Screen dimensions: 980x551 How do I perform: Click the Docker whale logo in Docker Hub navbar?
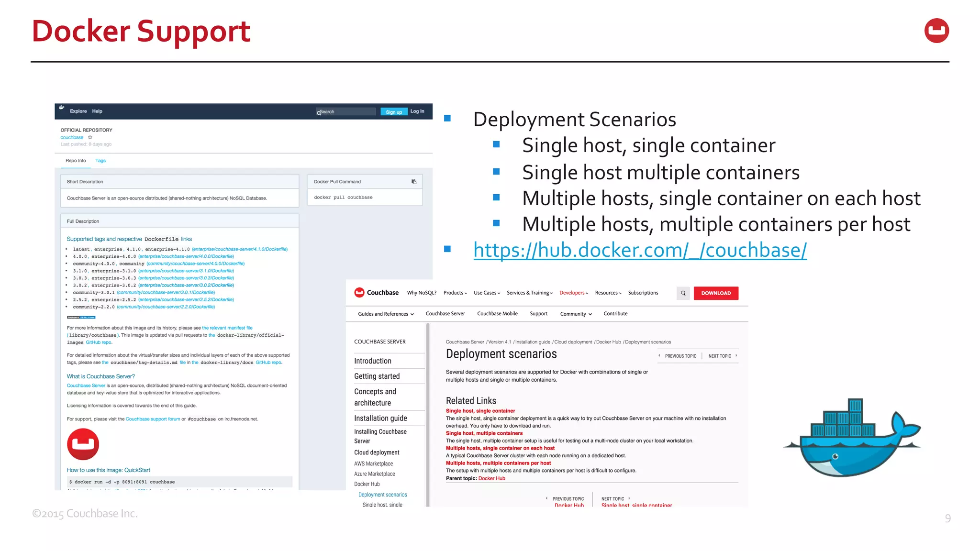pyautogui.click(x=62, y=108)
